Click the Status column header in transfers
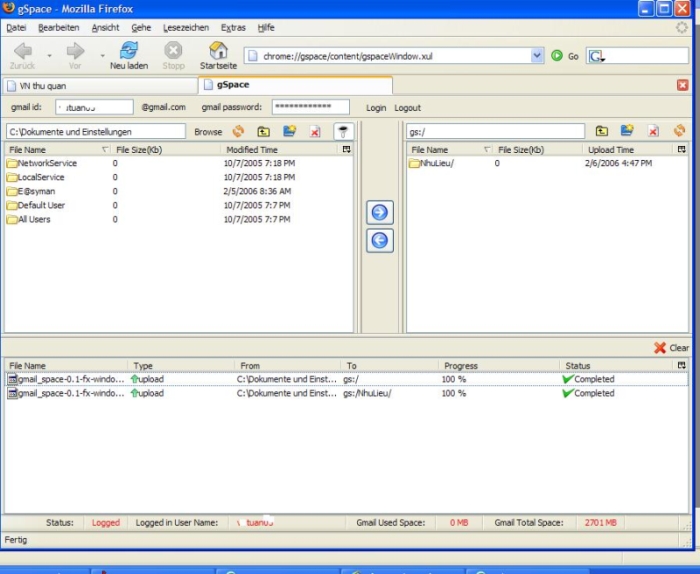Viewport: 700px width, 574px height. [x=618, y=366]
